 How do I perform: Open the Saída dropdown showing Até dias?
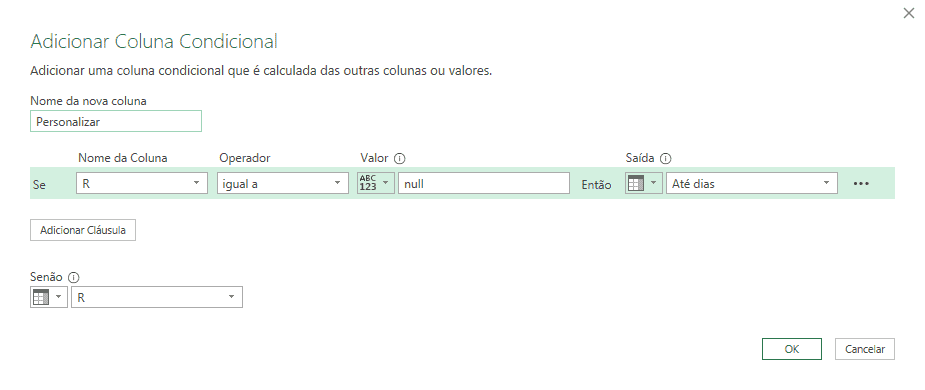pyautogui.click(x=752, y=183)
